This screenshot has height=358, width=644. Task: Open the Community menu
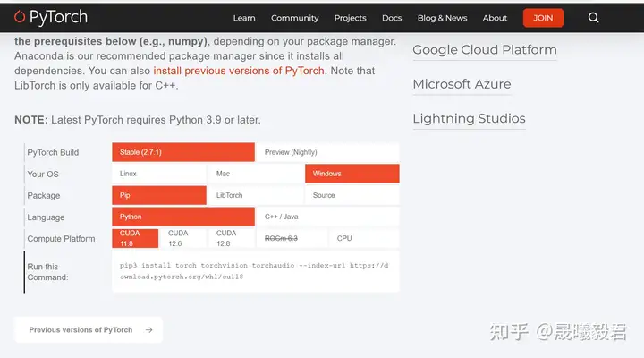294,18
